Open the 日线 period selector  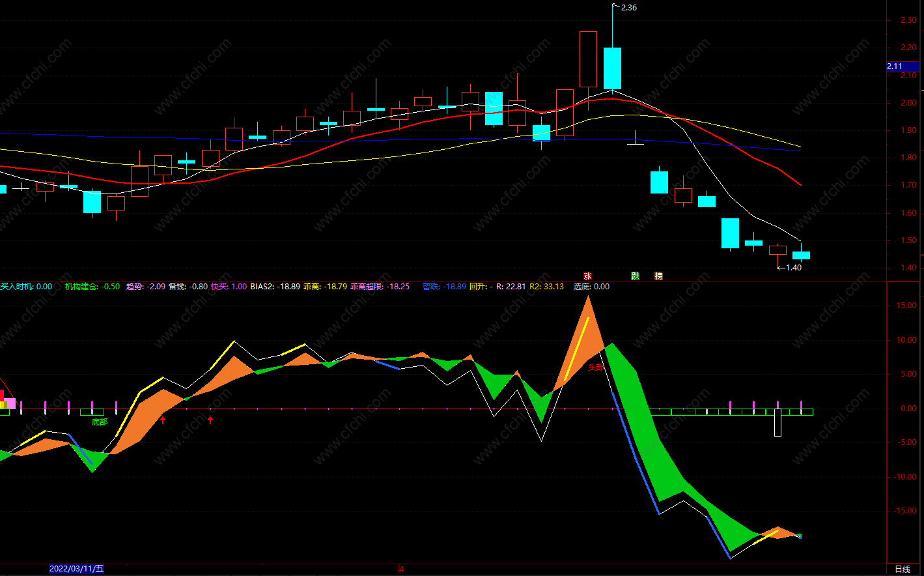[x=903, y=569]
